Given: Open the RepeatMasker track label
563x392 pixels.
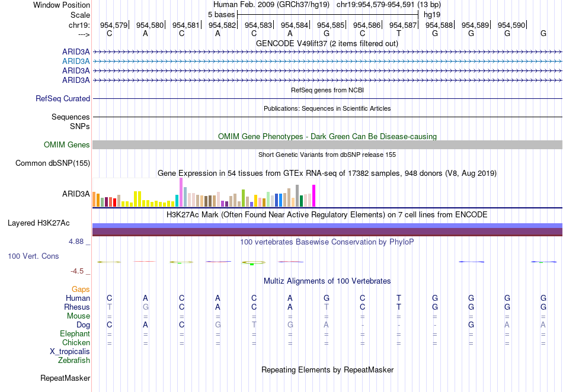Looking at the screenshot, I should [x=65, y=378].
